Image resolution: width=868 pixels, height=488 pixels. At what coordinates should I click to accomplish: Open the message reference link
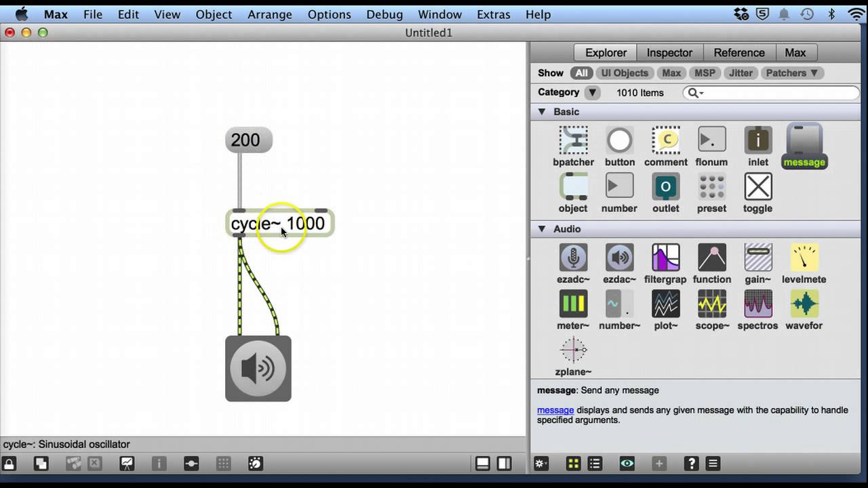[x=555, y=410]
